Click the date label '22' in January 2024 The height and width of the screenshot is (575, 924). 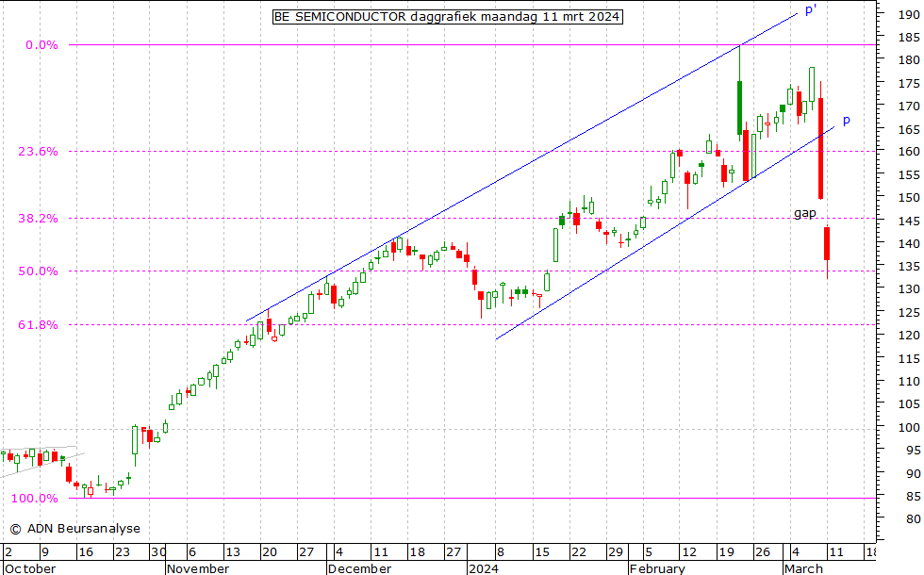pos(579,552)
